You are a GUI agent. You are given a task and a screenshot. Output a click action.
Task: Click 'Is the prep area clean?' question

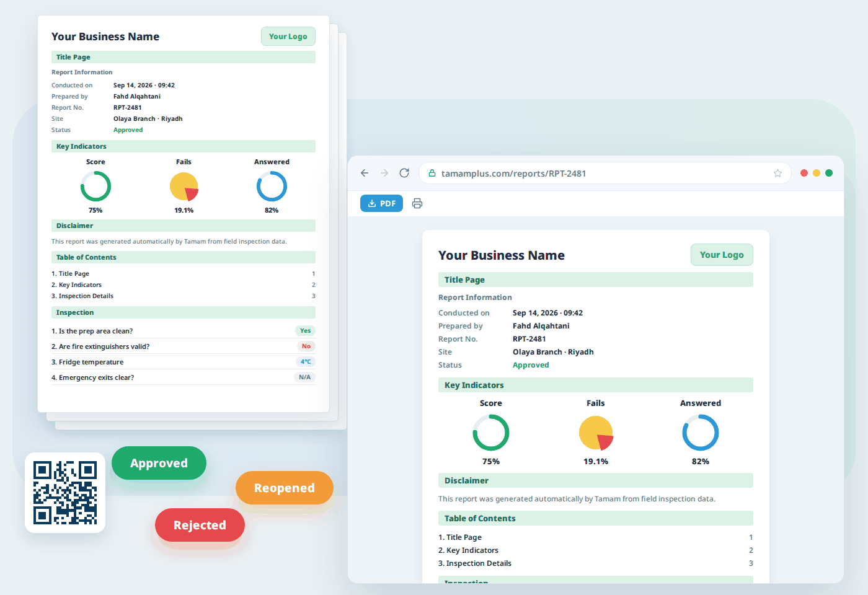coord(92,331)
